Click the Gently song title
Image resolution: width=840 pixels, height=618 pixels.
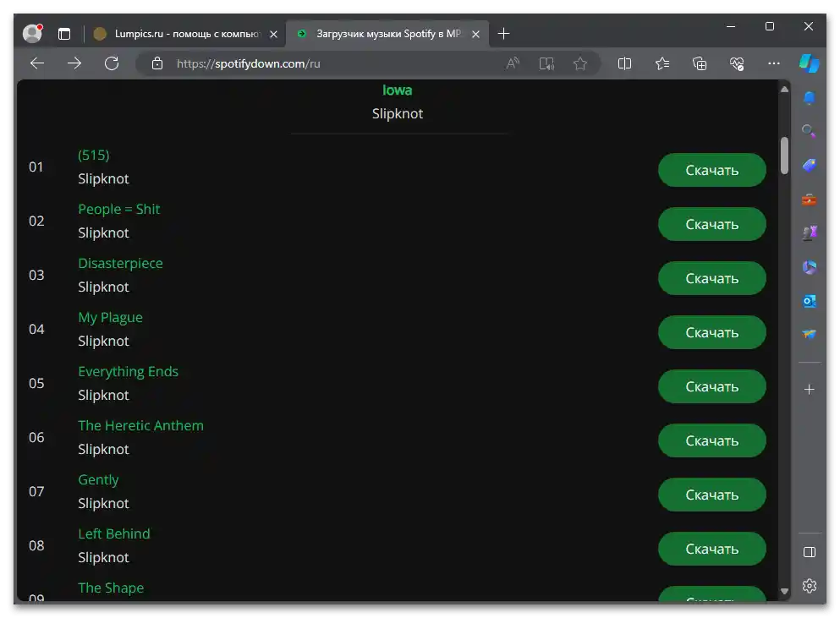[99, 480]
